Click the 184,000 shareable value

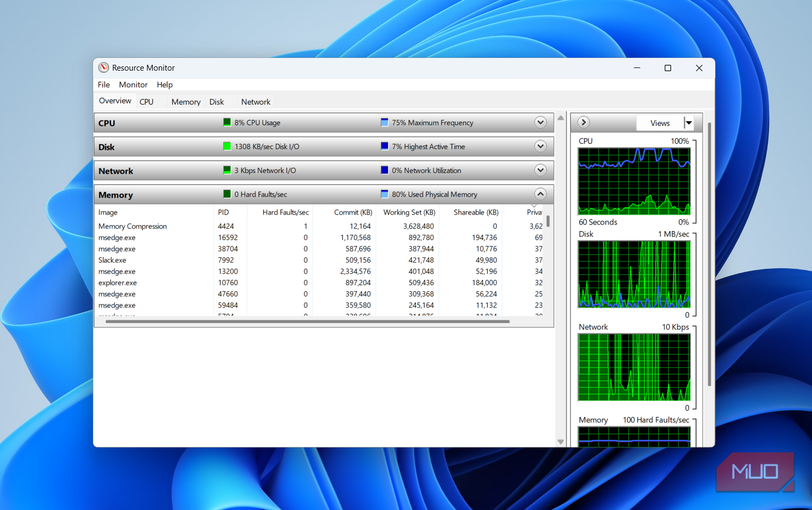pos(484,283)
